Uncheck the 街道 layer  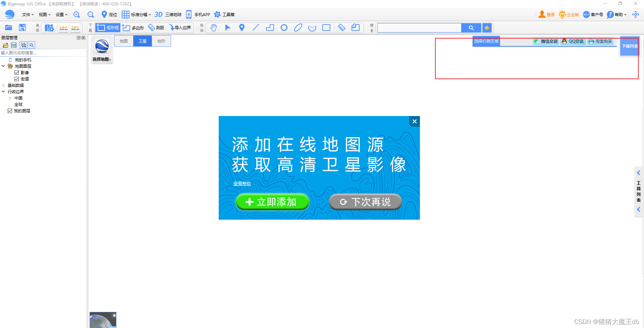17,79
